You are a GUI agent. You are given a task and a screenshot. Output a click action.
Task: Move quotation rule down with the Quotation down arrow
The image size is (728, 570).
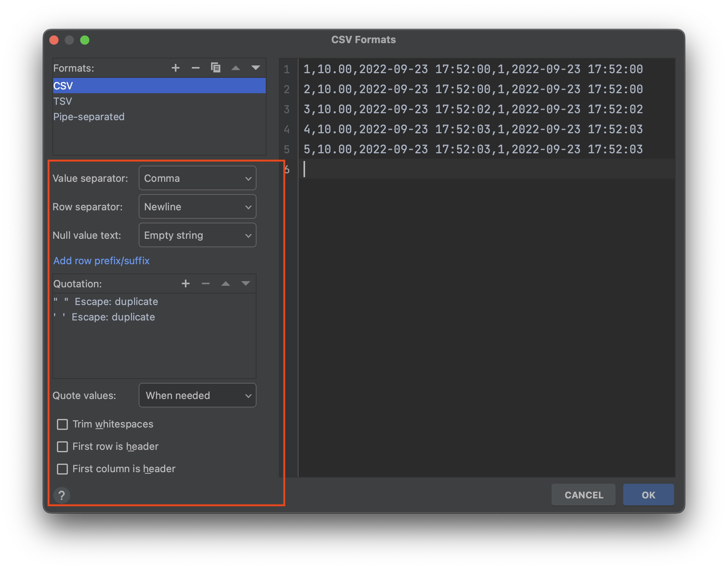point(246,284)
